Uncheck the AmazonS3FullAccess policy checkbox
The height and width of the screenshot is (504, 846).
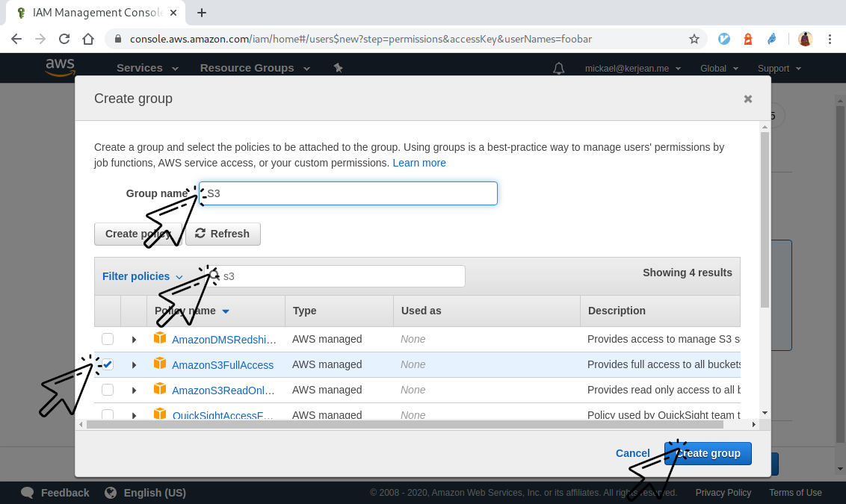click(108, 364)
